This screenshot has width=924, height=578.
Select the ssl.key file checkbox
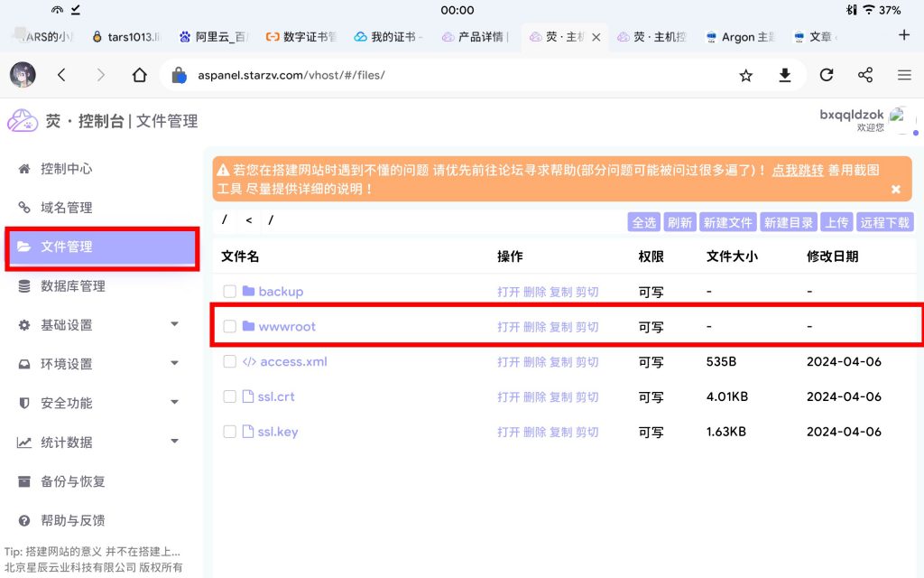[230, 432]
